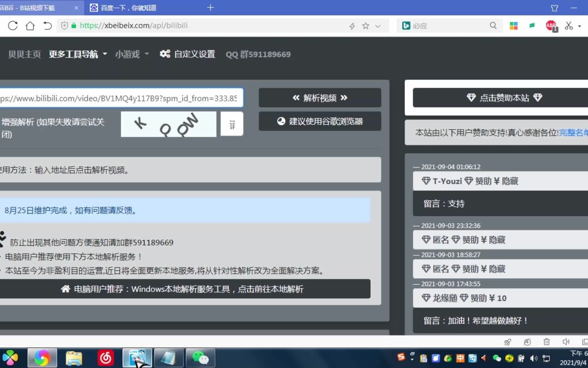Image resolution: width=588 pixels, height=368 pixels.
Task: Open the colorful swirl browser taskbar icon
Action: pyautogui.click(x=42, y=358)
